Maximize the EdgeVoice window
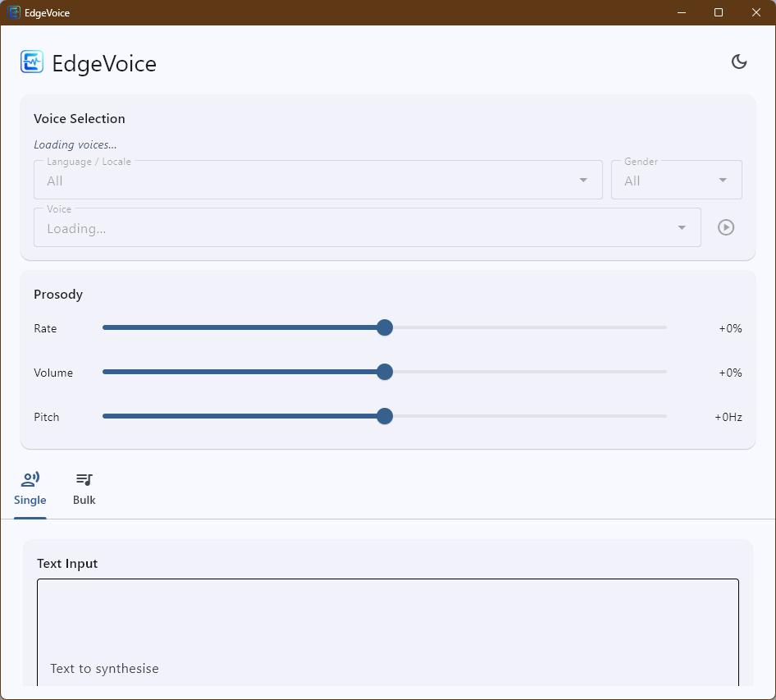Screen dimensions: 776x700 pos(719,12)
